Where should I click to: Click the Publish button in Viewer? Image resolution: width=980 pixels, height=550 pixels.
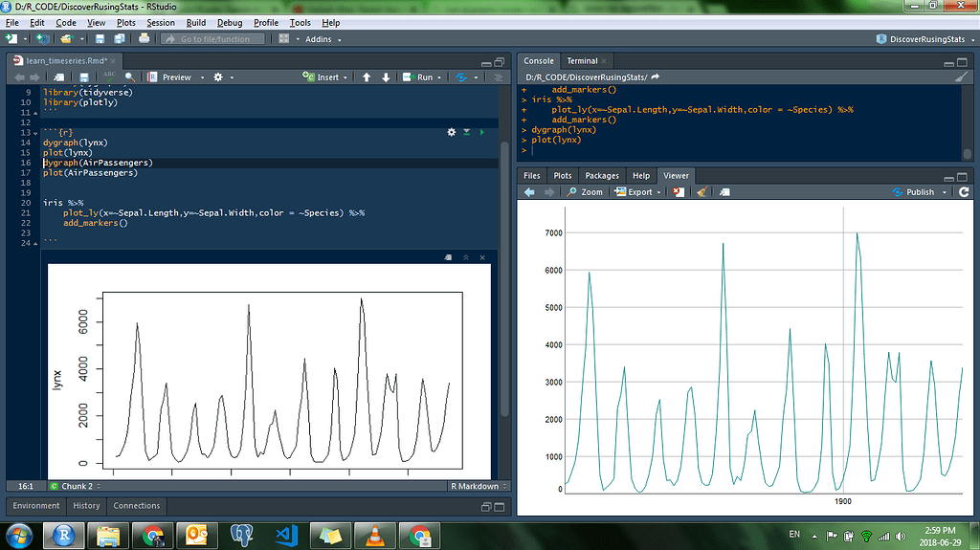tap(914, 192)
